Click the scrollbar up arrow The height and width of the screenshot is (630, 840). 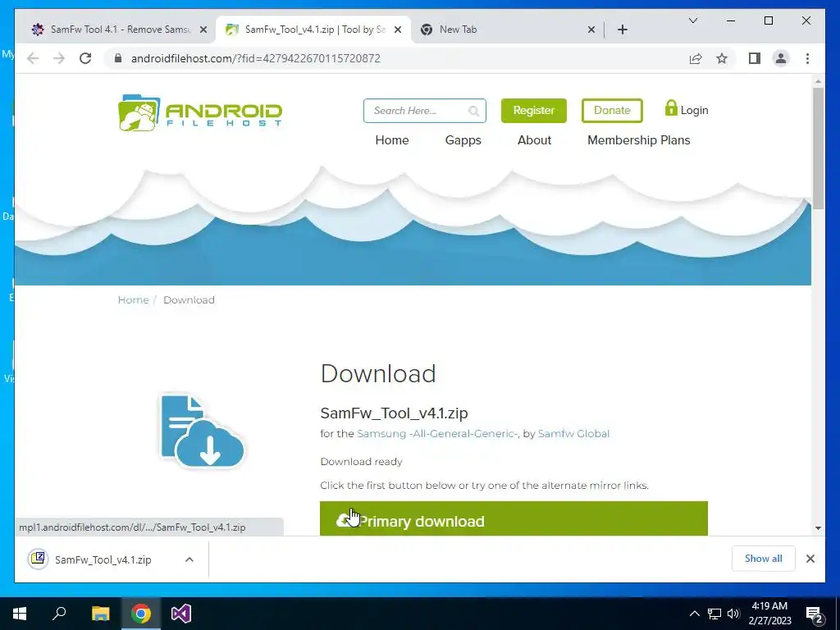(x=818, y=81)
